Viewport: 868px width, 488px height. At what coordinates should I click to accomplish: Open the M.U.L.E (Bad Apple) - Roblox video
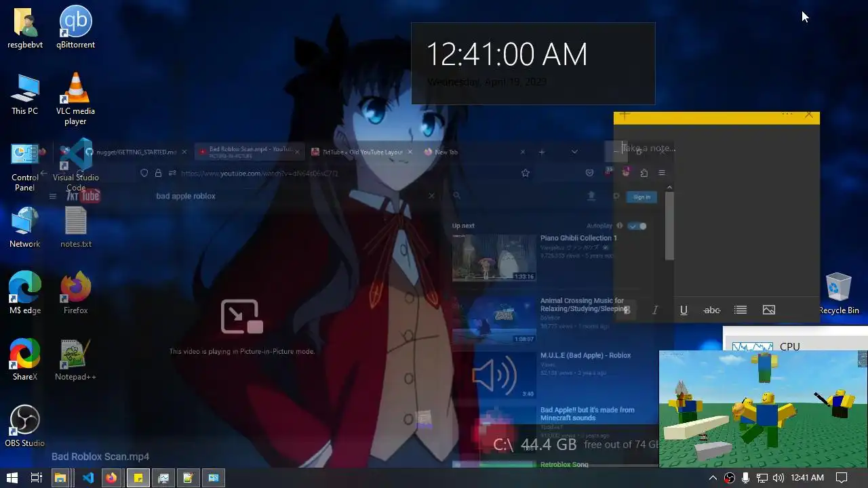click(585, 355)
